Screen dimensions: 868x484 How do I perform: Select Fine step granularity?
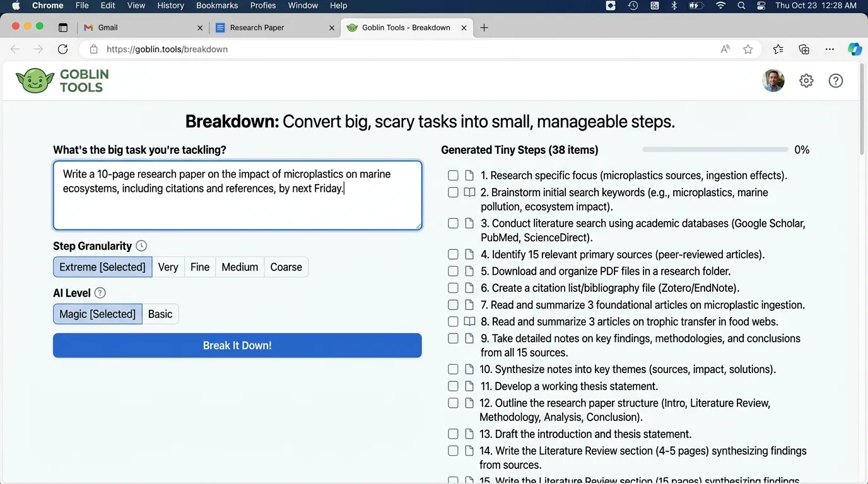(x=200, y=267)
